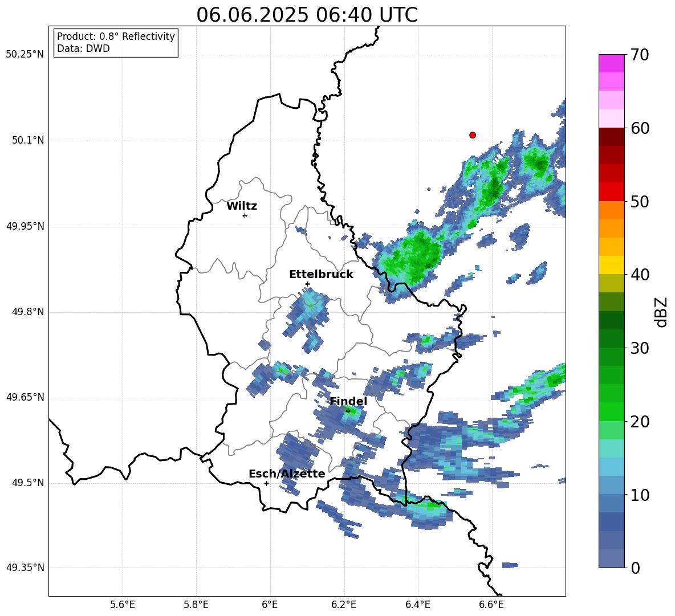Click the title 06.06.2025 06:40 UTC

[x=307, y=15]
